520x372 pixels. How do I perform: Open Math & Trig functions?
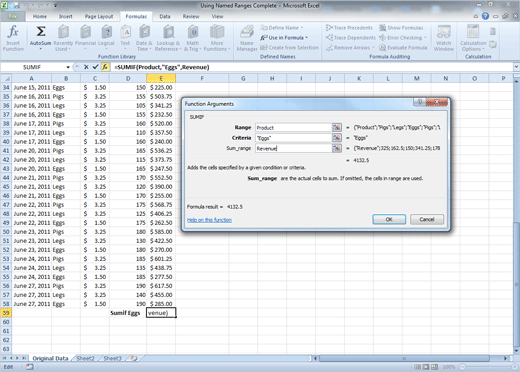tap(193, 38)
